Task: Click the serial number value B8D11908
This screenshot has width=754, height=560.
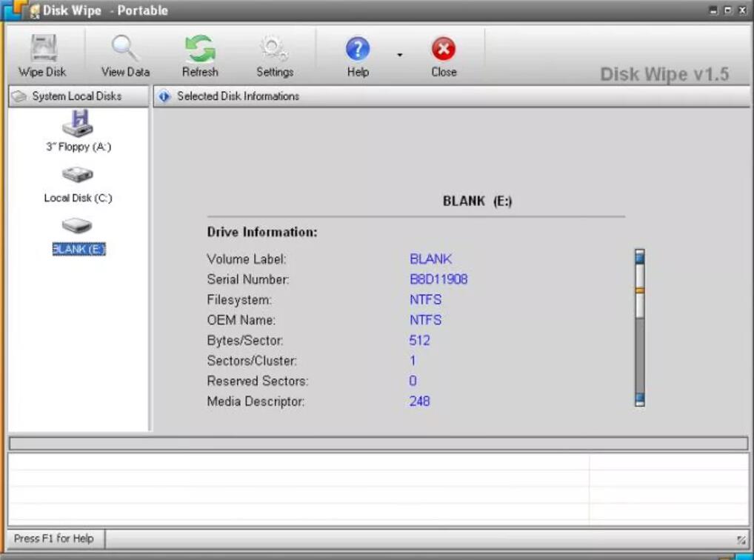Action: pyautogui.click(x=438, y=279)
